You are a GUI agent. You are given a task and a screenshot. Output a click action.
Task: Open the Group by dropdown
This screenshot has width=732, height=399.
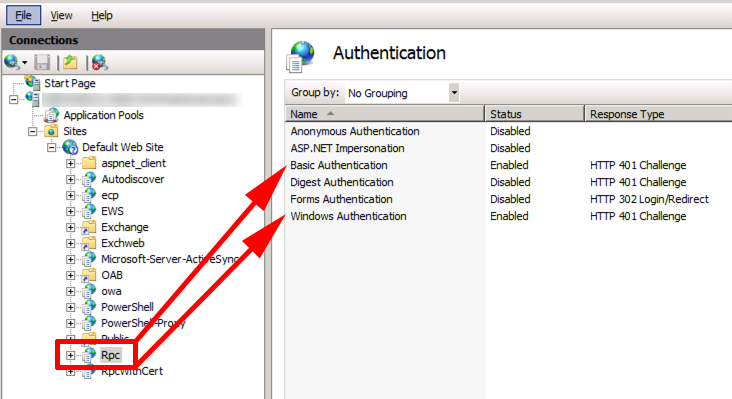tap(454, 93)
